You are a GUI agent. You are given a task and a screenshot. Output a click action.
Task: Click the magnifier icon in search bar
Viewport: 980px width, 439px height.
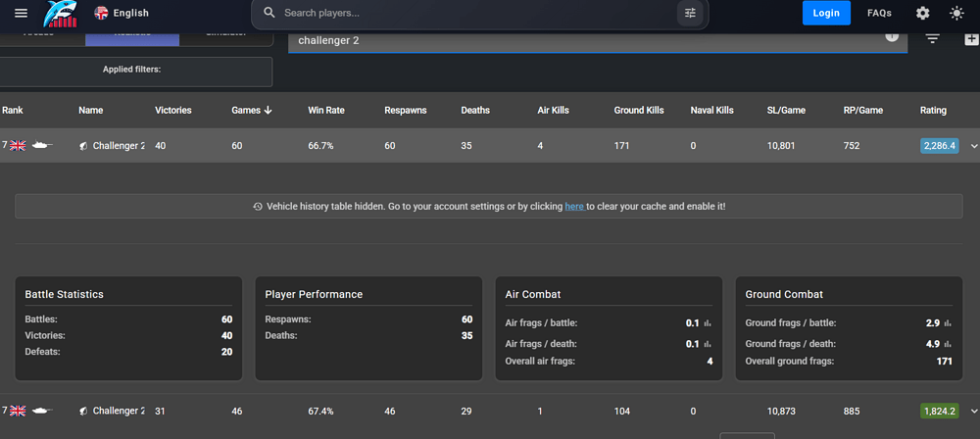point(269,13)
